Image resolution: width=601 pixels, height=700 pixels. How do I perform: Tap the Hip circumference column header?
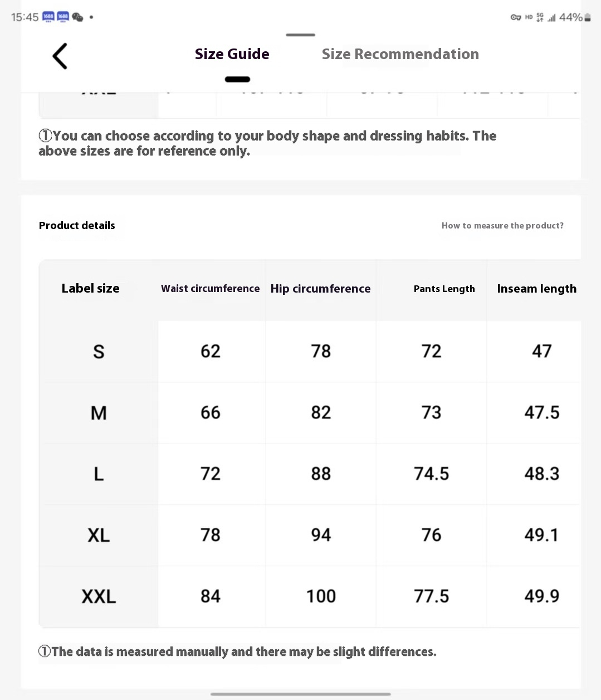pyautogui.click(x=320, y=289)
